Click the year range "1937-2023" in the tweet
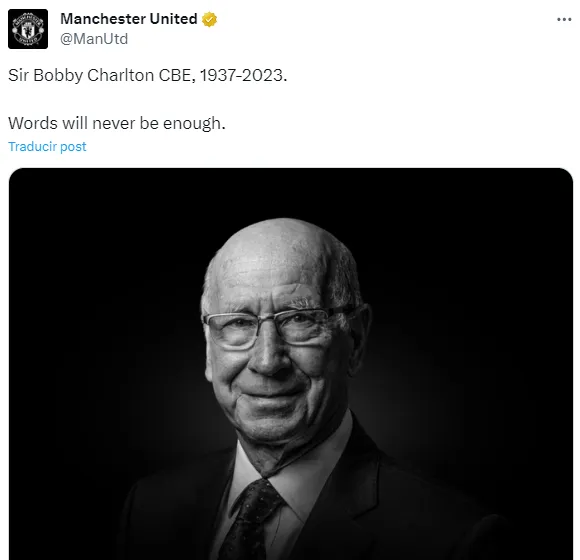Viewport: 580px width, 560px height. tap(242, 75)
